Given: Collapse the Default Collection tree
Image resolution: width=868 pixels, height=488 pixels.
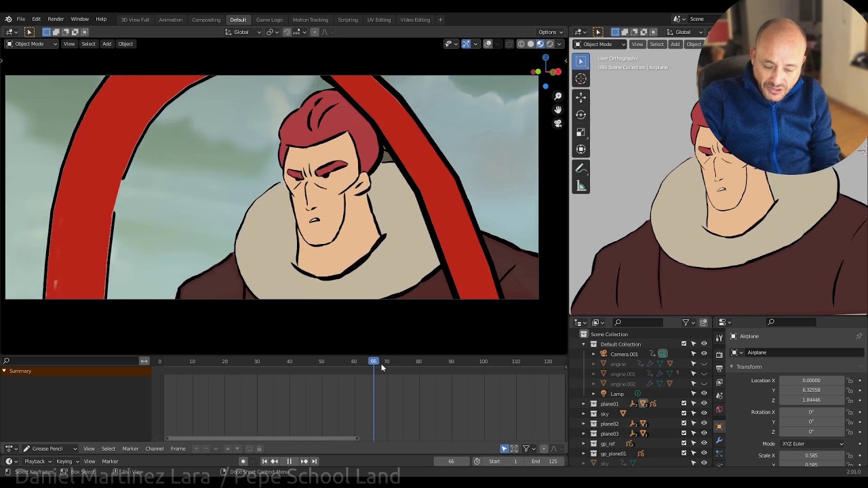Looking at the screenshot, I should (x=583, y=344).
